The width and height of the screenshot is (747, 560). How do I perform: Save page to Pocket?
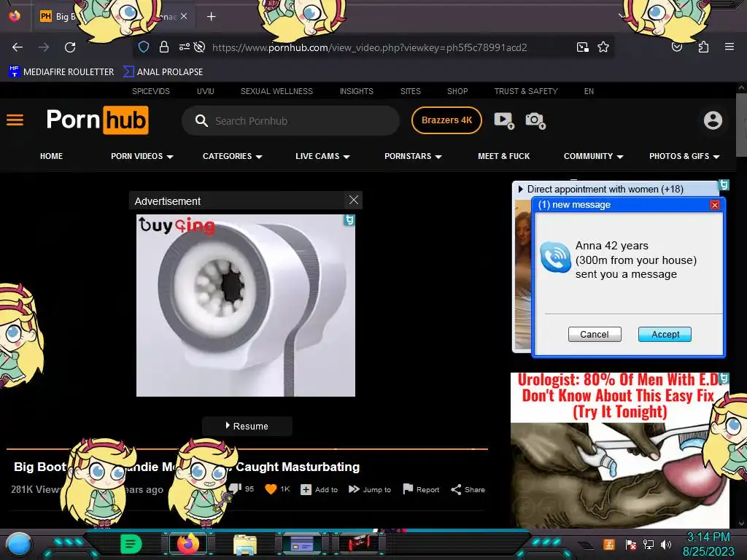(677, 47)
